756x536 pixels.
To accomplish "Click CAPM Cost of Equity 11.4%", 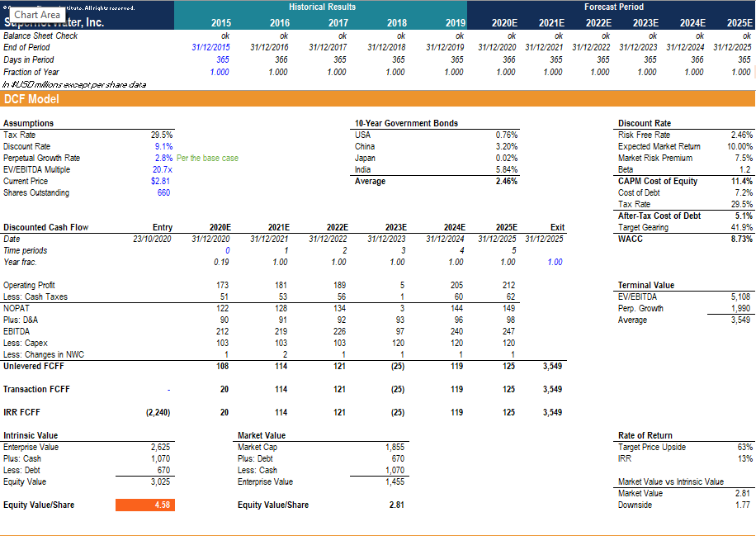I will (741, 182).
